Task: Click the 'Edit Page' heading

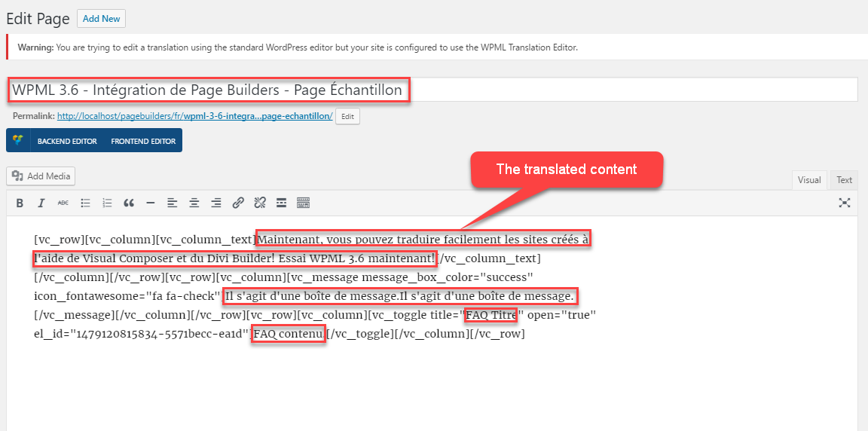Action: (38, 19)
